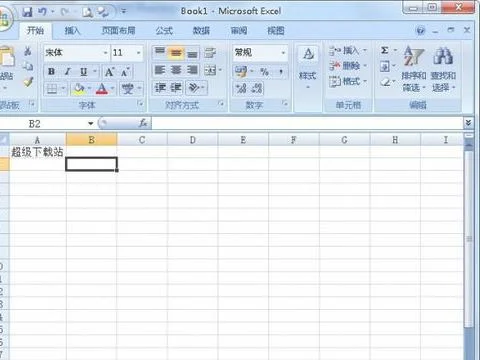Open font dialog launcher in 字体 group
480x360 pixels.
(x=141, y=104)
